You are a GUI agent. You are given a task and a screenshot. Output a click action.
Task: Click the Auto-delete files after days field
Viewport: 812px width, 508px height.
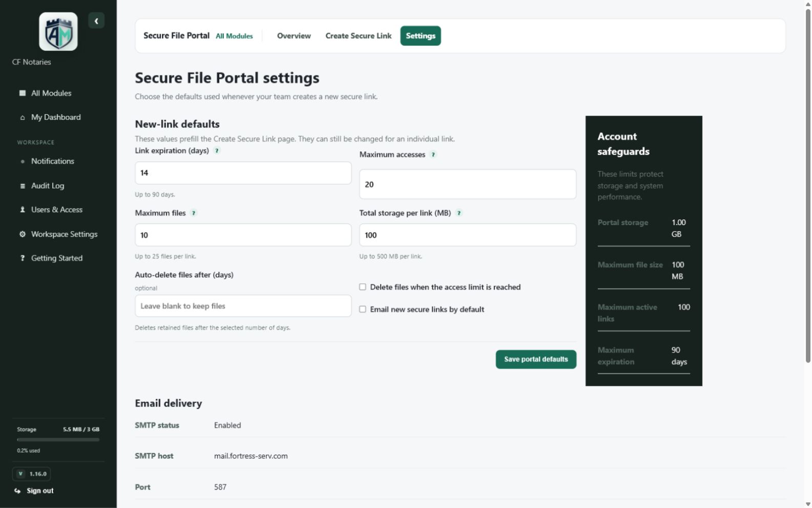[x=243, y=306]
